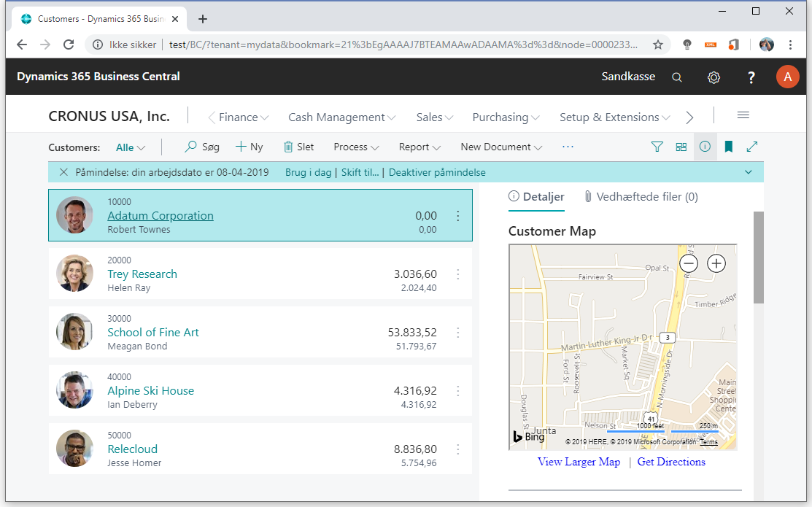
Task: Toggle the filter pane funnel icon
Action: pyautogui.click(x=657, y=147)
